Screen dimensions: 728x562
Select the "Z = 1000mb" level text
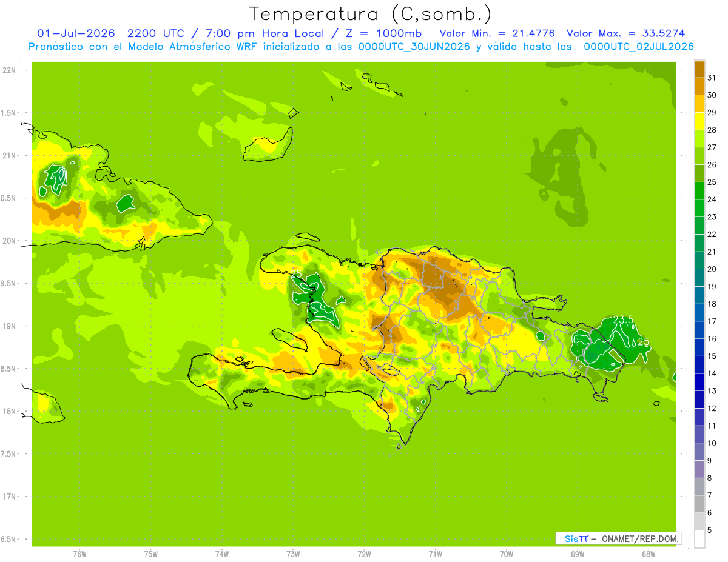386,33
